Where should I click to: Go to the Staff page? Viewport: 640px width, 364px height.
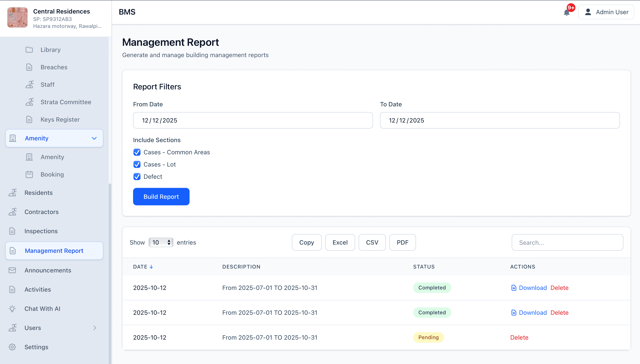click(x=47, y=85)
